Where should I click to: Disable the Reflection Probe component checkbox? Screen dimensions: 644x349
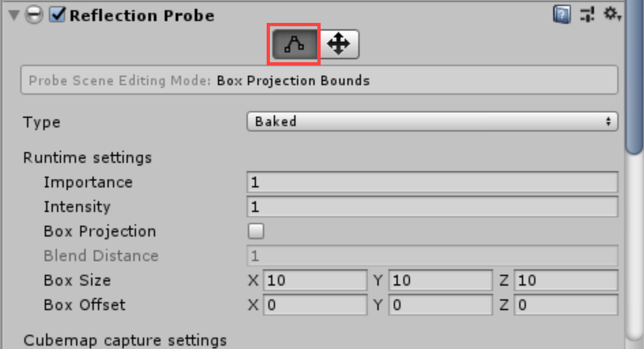[x=57, y=15]
